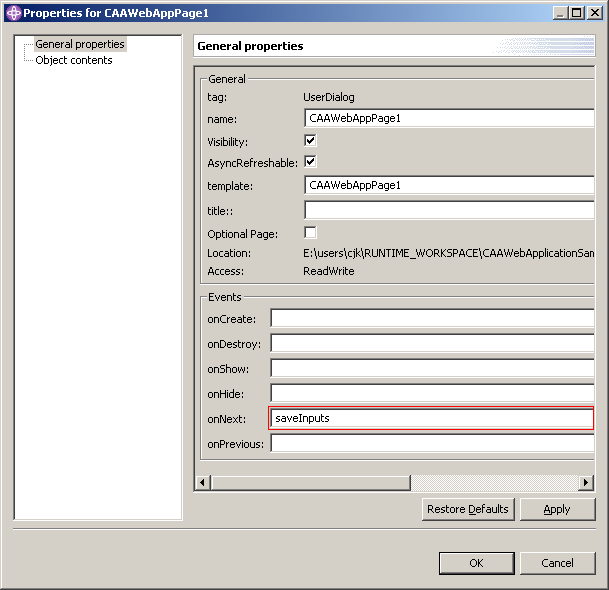Click the onNext field containing saveInputs
The width and height of the screenshot is (609, 590).
432,418
